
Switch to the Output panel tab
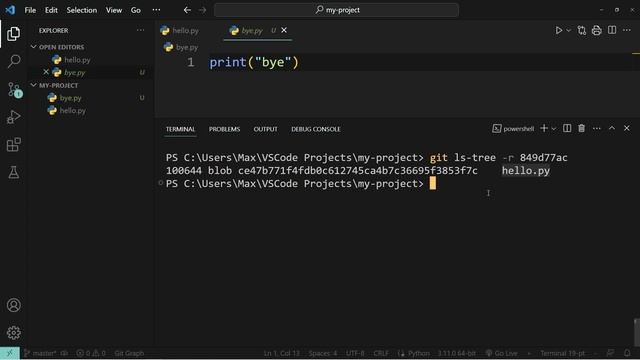[265, 129]
